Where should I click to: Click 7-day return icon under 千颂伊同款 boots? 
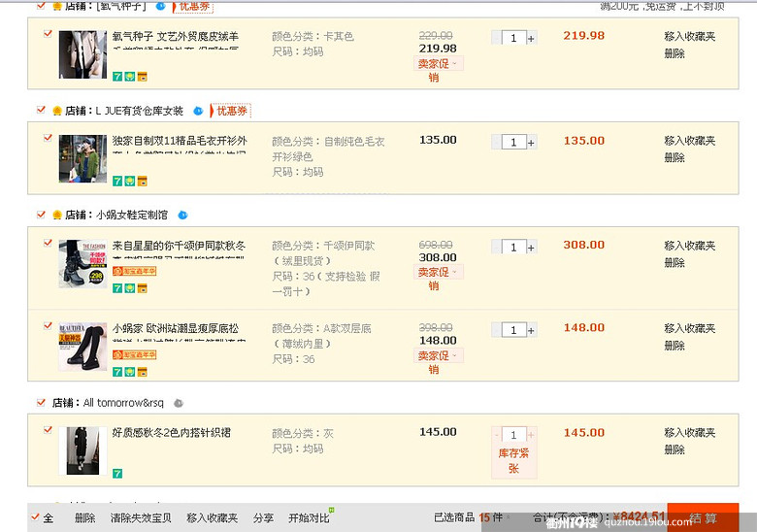coord(117,288)
